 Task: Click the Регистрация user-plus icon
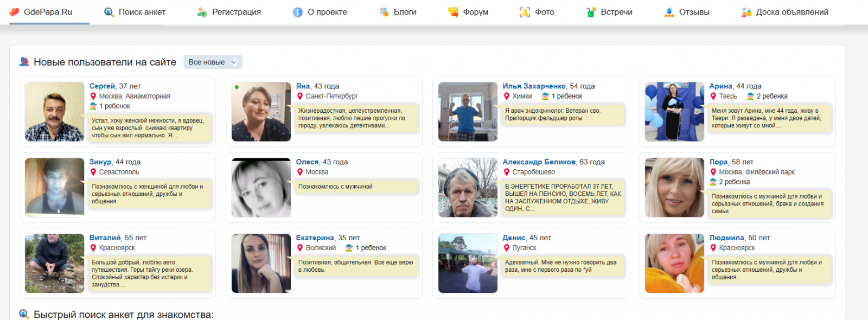(x=202, y=12)
